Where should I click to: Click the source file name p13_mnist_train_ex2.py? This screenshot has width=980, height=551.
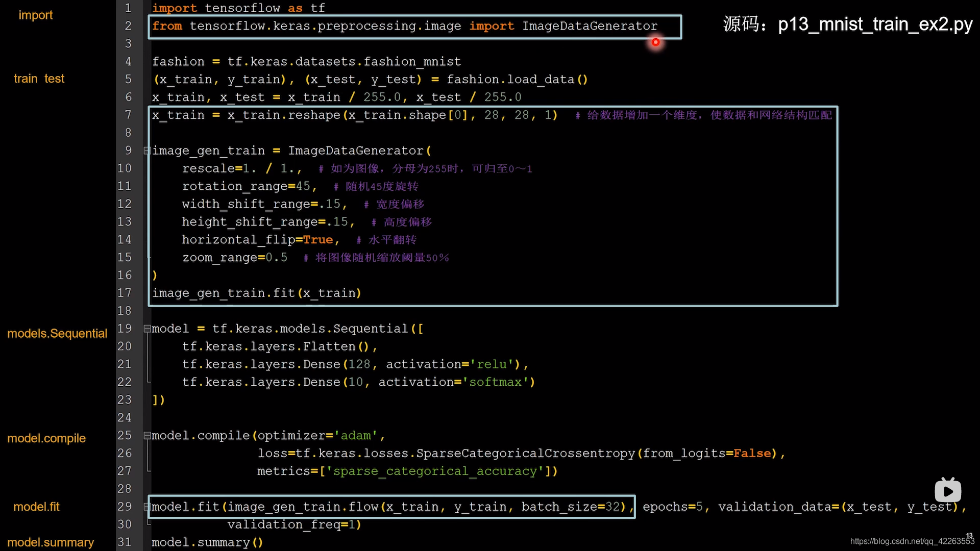pos(875,24)
